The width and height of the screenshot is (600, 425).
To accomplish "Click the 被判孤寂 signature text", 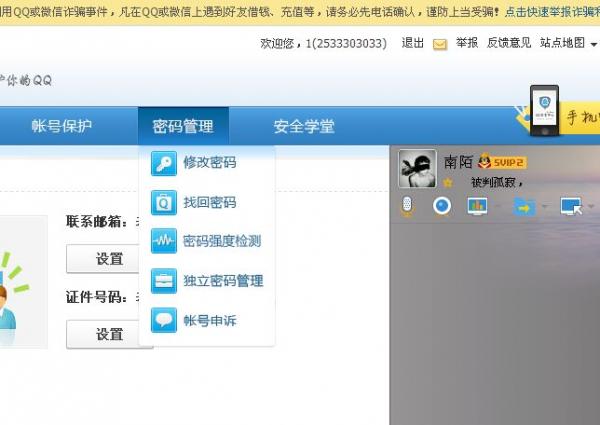I will (497, 182).
